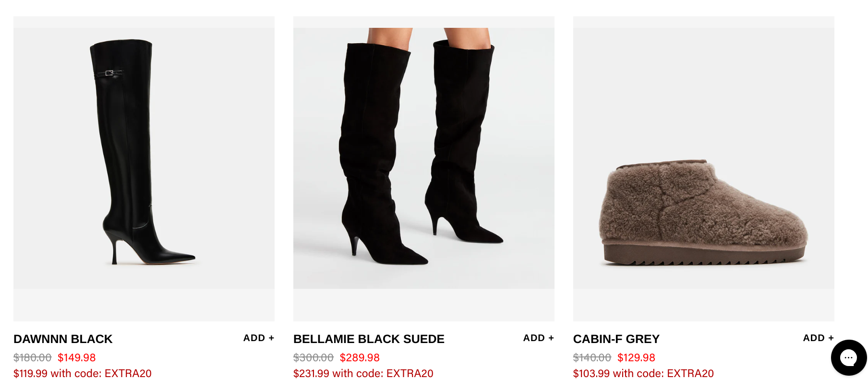868x391 pixels.
Task: Click the BELLAMIE BLACK SUEDE product title
Action: (369, 339)
